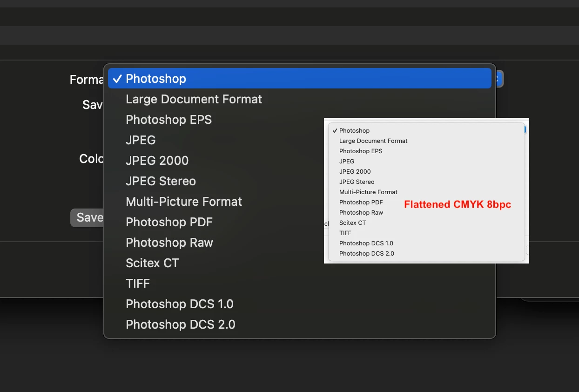Select Large Document Format in dark menu
The image size is (579, 392).
point(300,99)
